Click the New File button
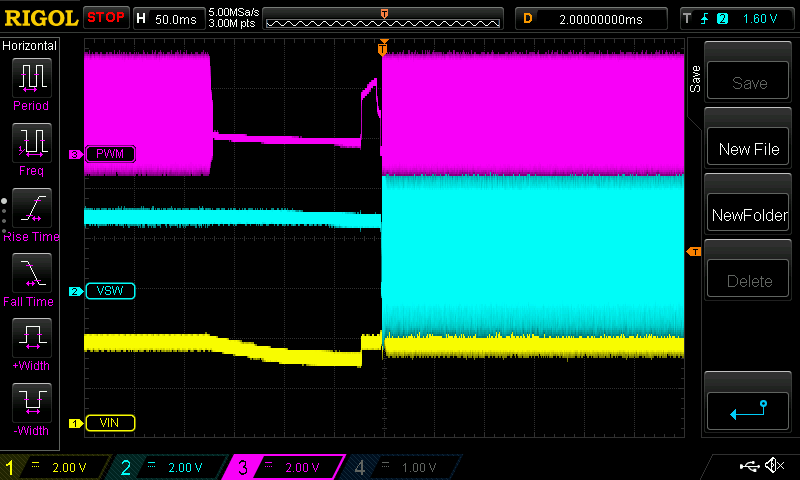Image resolution: width=800 pixels, height=480 pixels. [x=748, y=147]
